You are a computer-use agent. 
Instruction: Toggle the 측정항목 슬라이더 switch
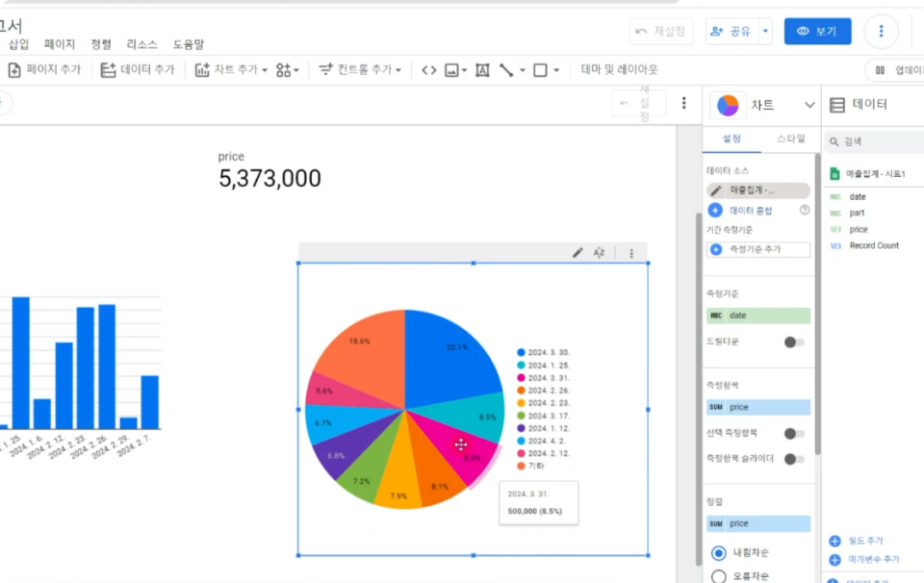click(794, 459)
